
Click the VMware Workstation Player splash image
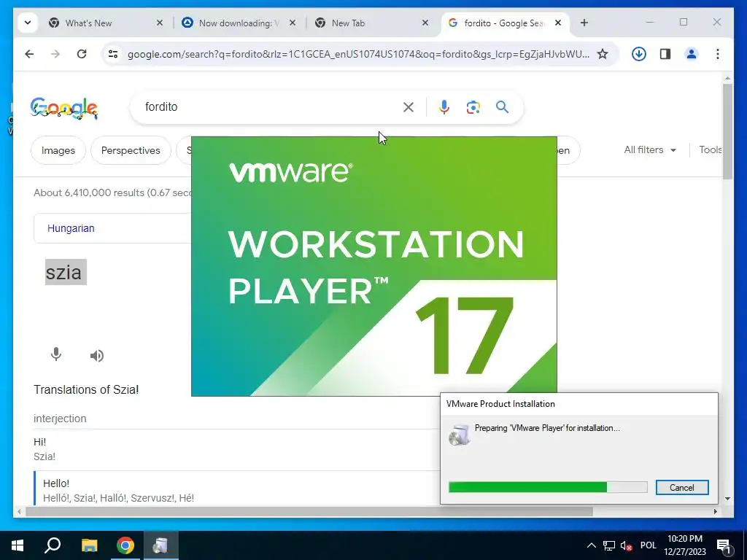[x=374, y=266]
